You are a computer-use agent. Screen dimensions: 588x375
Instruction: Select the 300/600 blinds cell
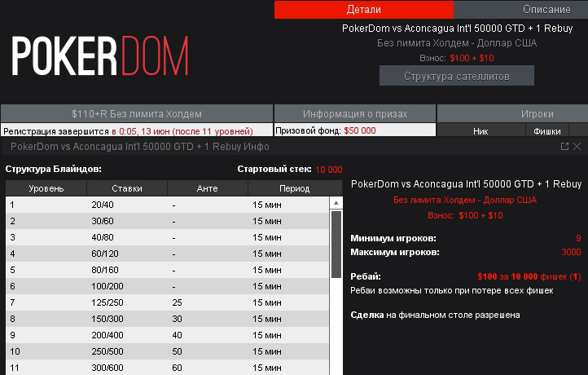pyautogui.click(x=108, y=368)
